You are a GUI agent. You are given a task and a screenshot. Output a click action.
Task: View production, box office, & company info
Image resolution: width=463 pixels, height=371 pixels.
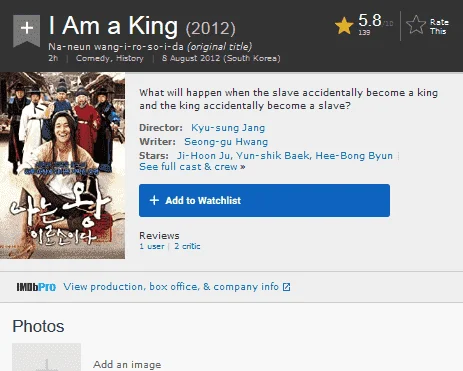coord(171,287)
